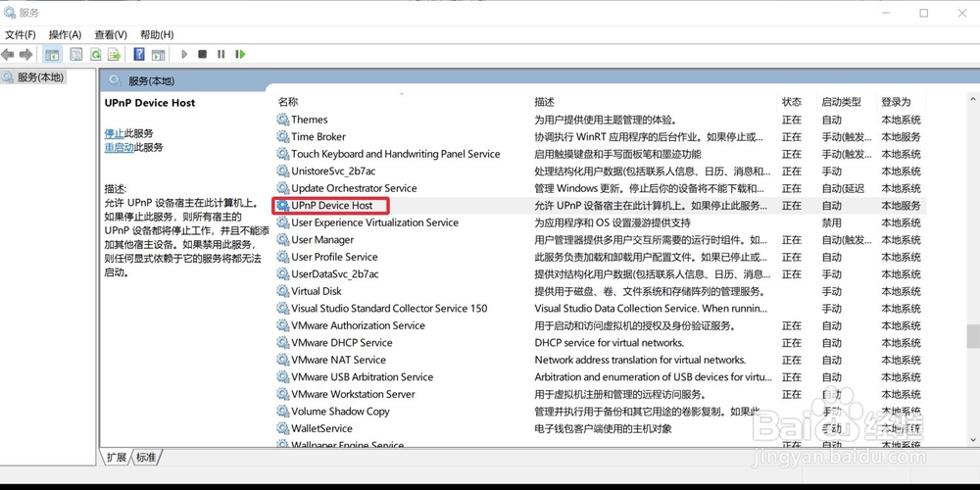Click 正在 status of the Themes row
Screen dimensions: 980x490
[x=791, y=120]
